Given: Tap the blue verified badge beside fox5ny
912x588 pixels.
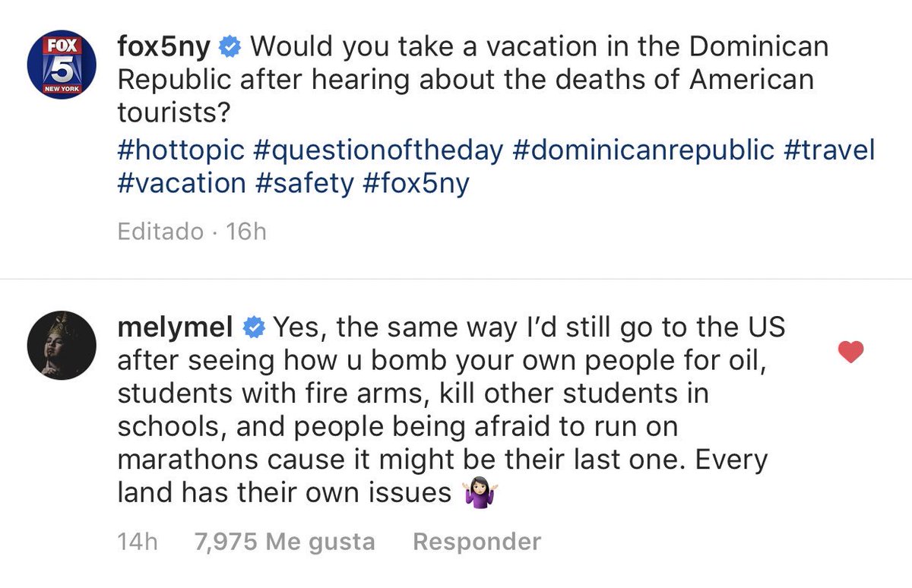Looking at the screenshot, I should [230, 49].
